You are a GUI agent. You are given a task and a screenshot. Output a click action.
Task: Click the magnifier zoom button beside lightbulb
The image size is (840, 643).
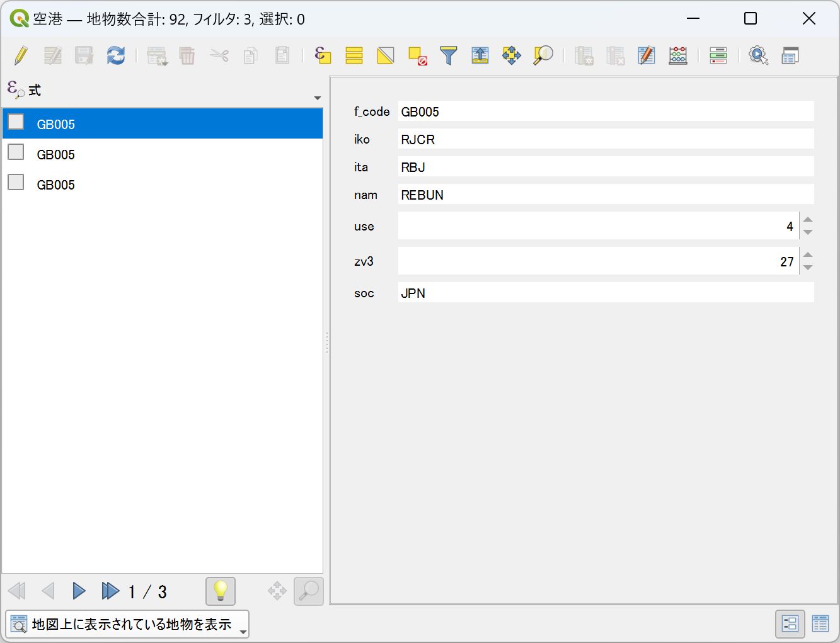click(x=309, y=591)
